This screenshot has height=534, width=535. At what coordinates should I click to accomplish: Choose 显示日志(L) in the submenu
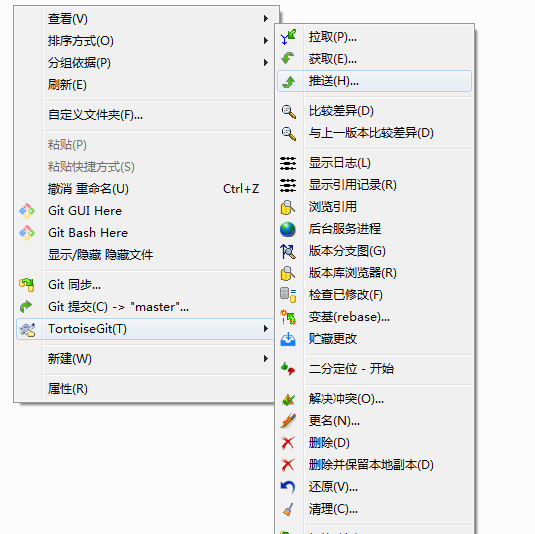pyautogui.click(x=374, y=163)
